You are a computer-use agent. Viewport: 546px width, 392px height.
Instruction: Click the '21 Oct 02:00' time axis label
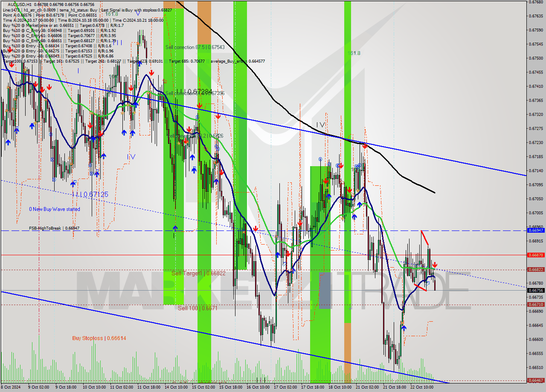point(368,388)
